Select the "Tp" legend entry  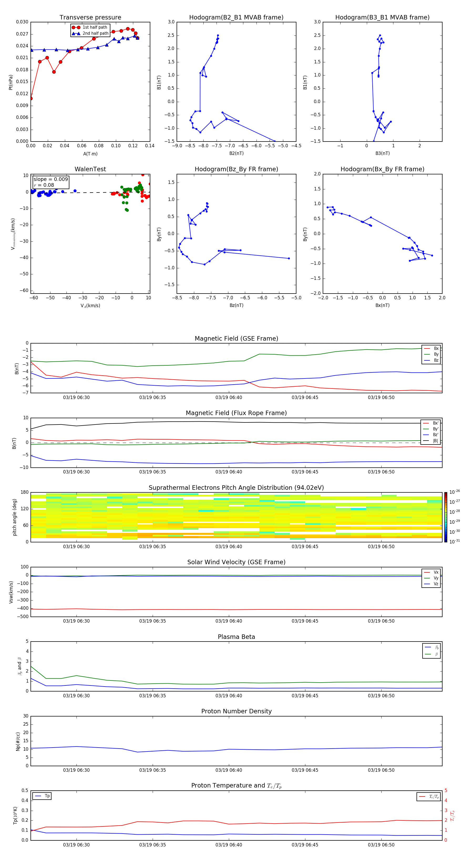pos(42,796)
